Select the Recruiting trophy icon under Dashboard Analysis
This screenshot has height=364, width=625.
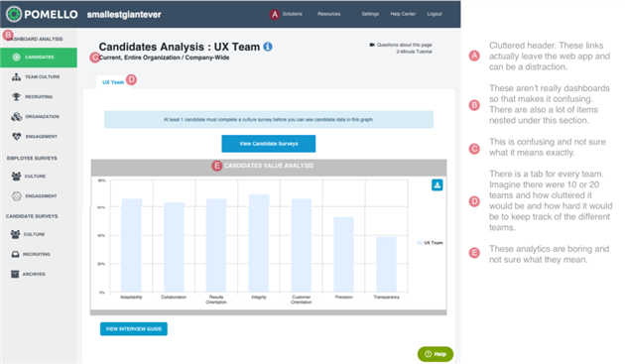coord(16,96)
